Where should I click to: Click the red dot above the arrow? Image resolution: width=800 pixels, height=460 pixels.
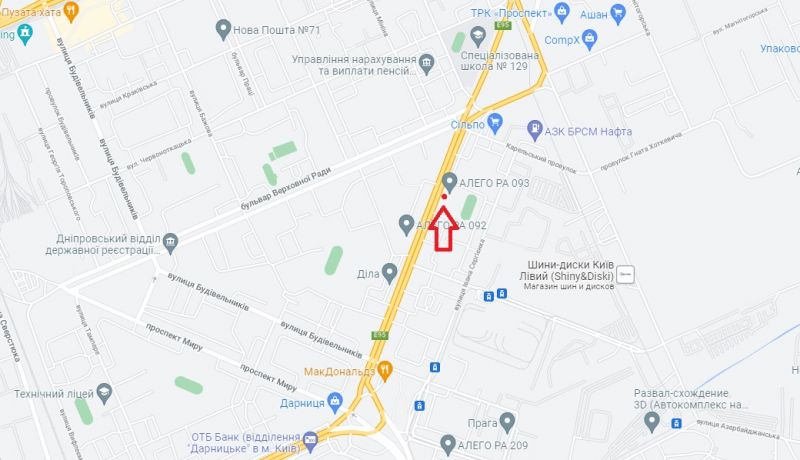click(444, 196)
